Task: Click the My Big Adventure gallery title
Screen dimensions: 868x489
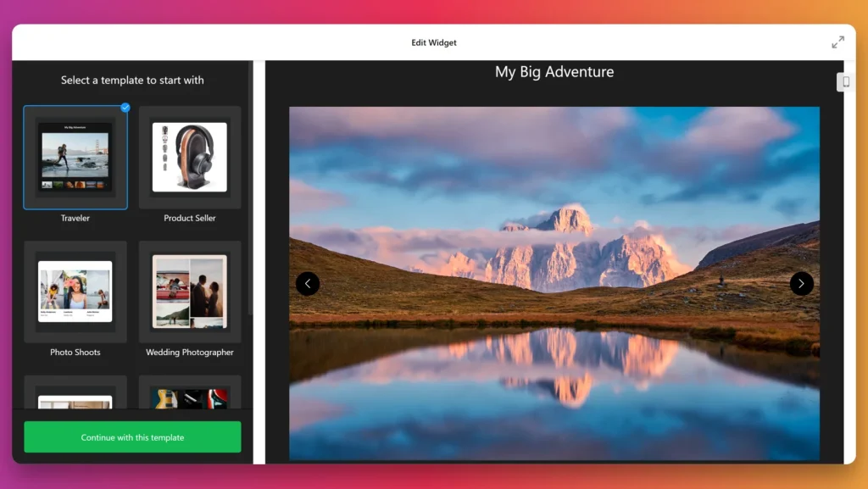Action: [x=554, y=72]
